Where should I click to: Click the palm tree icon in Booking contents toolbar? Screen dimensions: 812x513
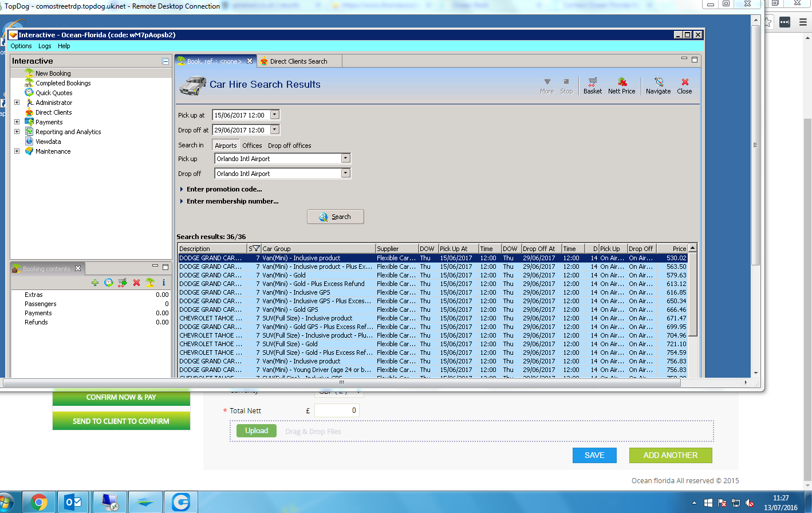[x=150, y=283]
